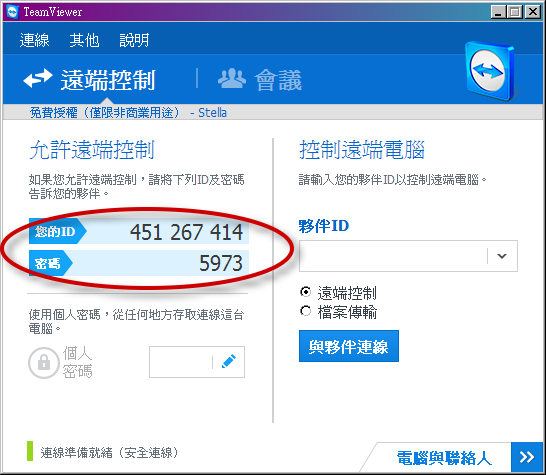Click the personal password lock icon
The height and width of the screenshot is (475, 546).
click(44, 363)
